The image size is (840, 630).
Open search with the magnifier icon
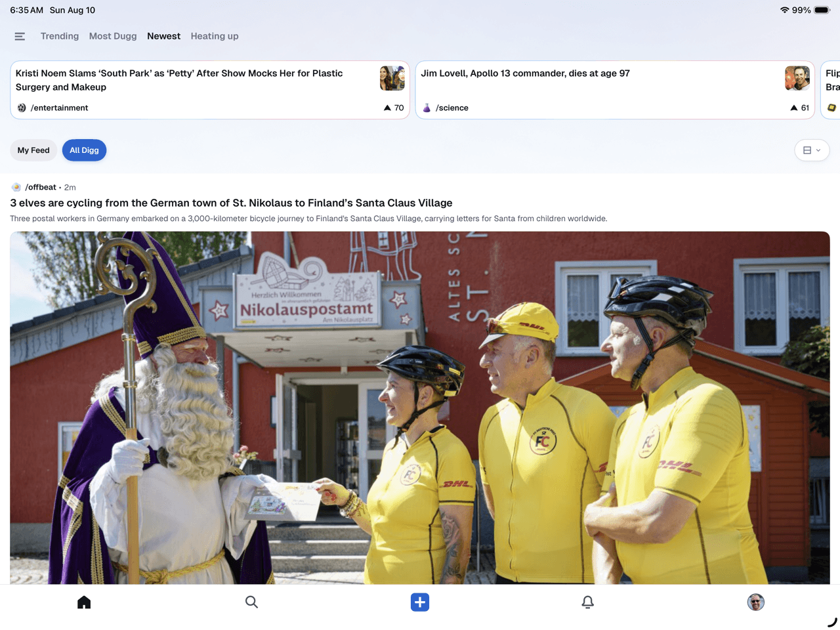pyautogui.click(x=251, y=602)
